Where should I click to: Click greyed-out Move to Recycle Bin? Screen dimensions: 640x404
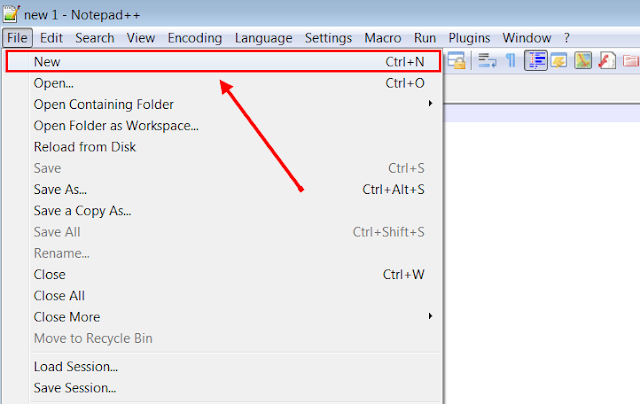224,338
